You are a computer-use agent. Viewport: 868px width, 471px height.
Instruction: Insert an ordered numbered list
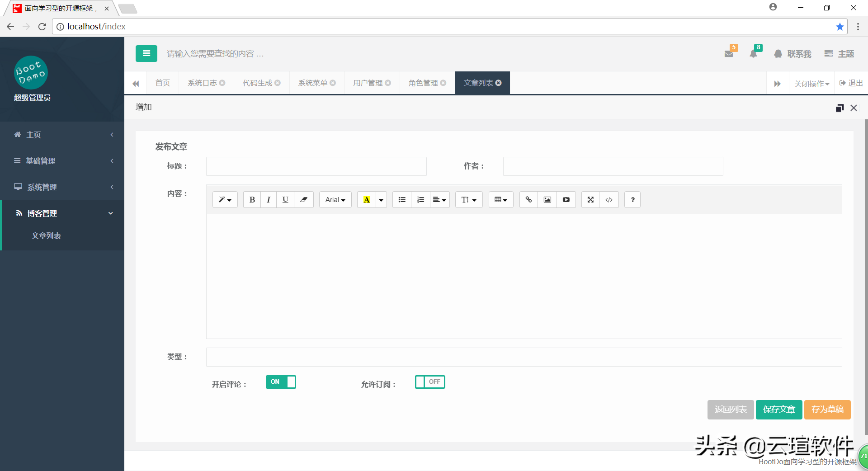click(x=420, y=200)
